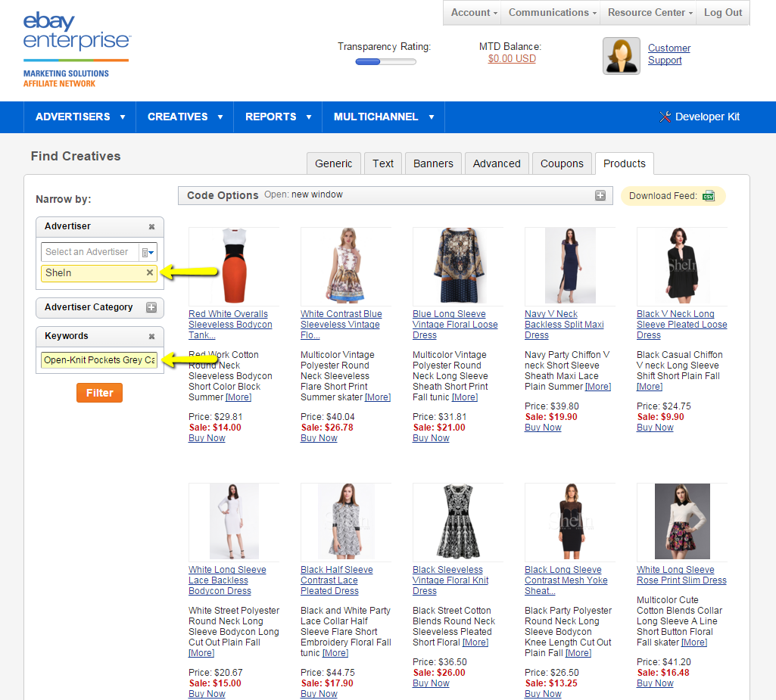Open the Reports navigation menu
Viewport: 776px width, 700px height.
(278, 117)
